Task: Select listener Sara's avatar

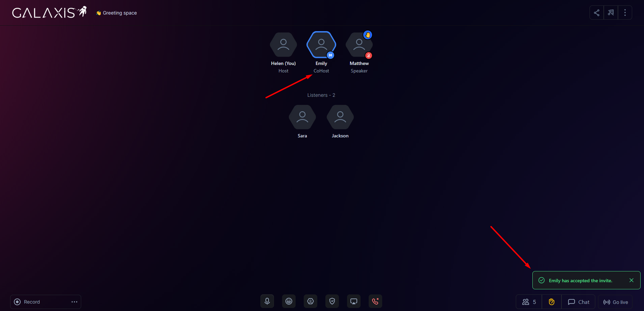Action: (x=302, y=117)
